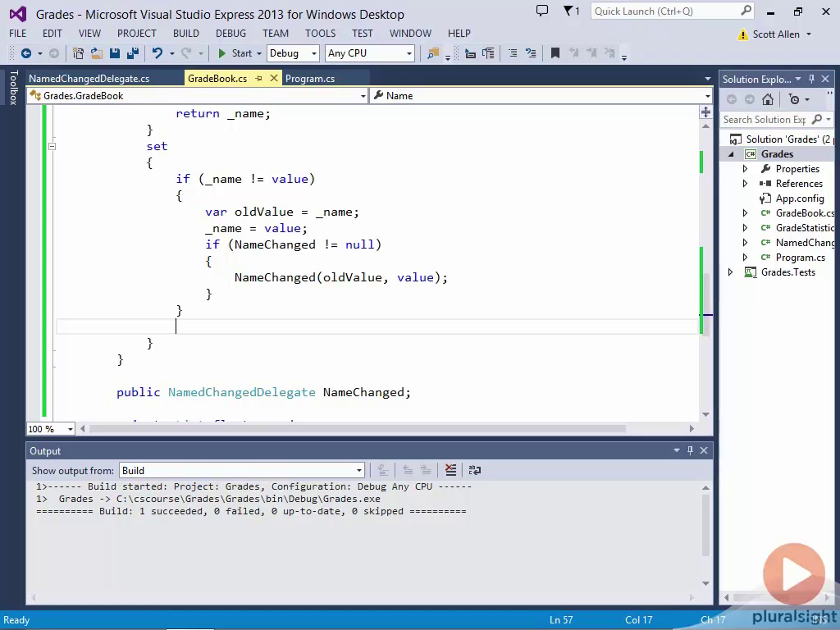This screenshot has width=840, height=630.
Task: Select App.config in Solution Explorer
Action: click(800, 199)
